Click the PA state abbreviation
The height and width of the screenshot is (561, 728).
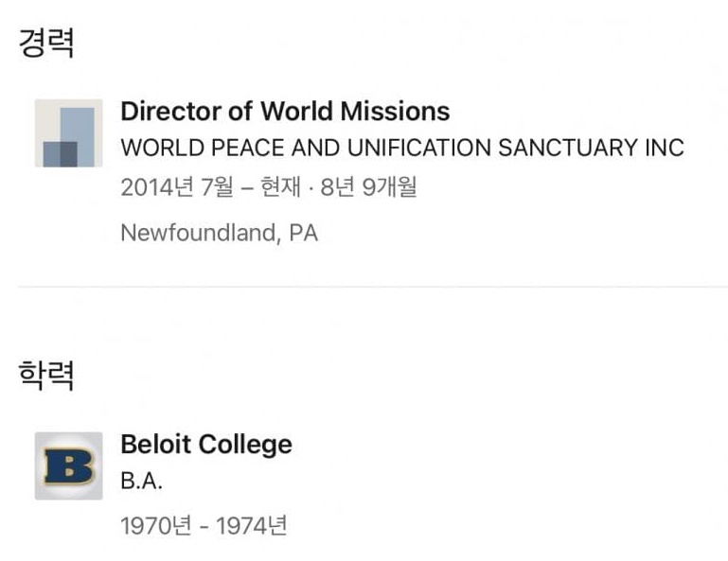[303, 233]
